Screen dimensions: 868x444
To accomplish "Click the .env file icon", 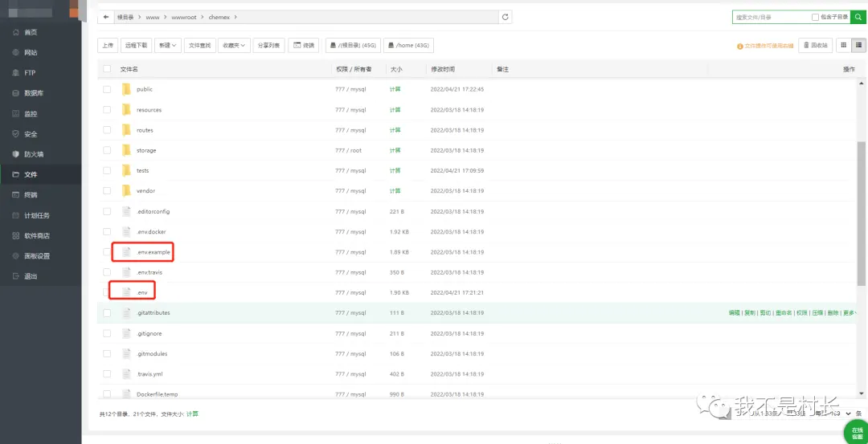I will [126, 292].
